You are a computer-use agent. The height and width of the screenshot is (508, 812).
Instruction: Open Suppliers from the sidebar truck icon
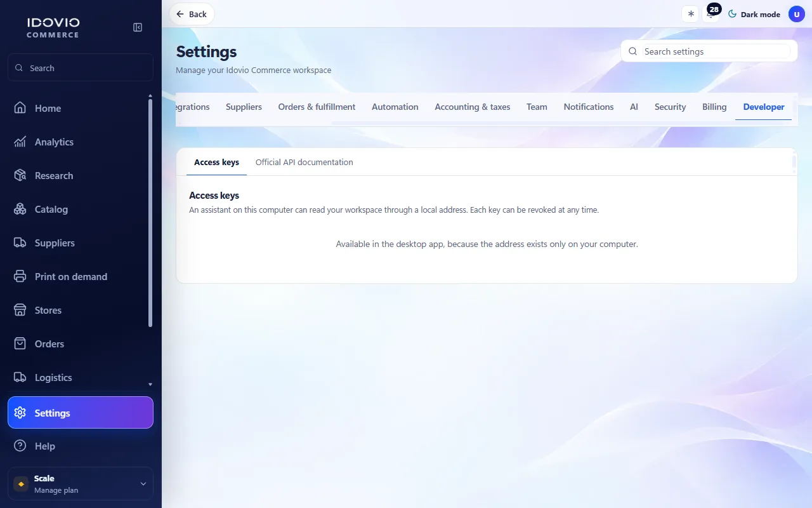pyautogui.click(x=20, y=243)
